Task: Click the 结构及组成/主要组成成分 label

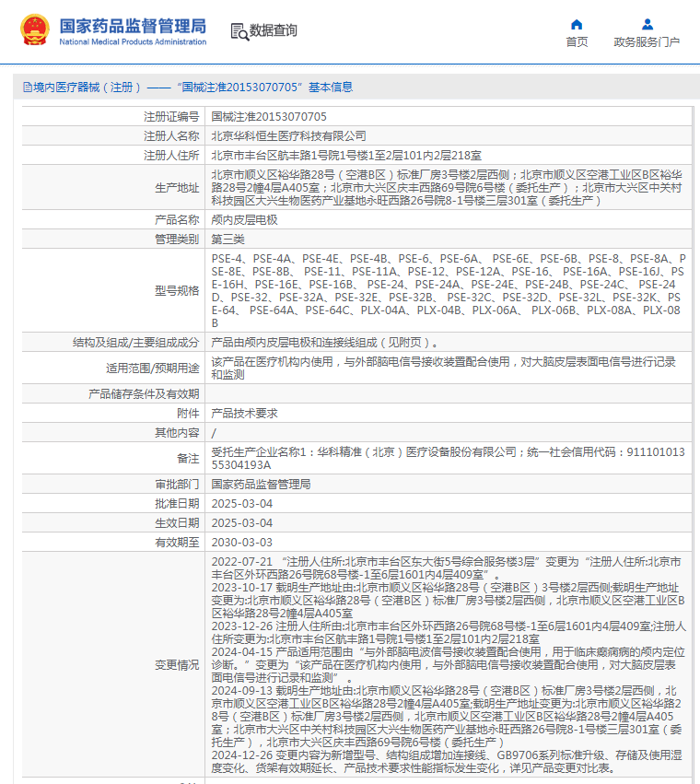Action: tap(135, 343)
